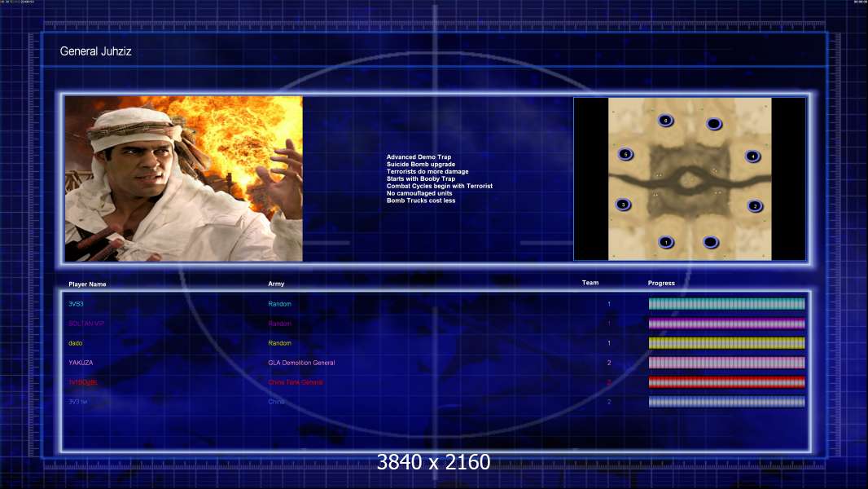Click start position marker 1 on minimap
This screenshot has width=868, height=489.
[666, 242]
